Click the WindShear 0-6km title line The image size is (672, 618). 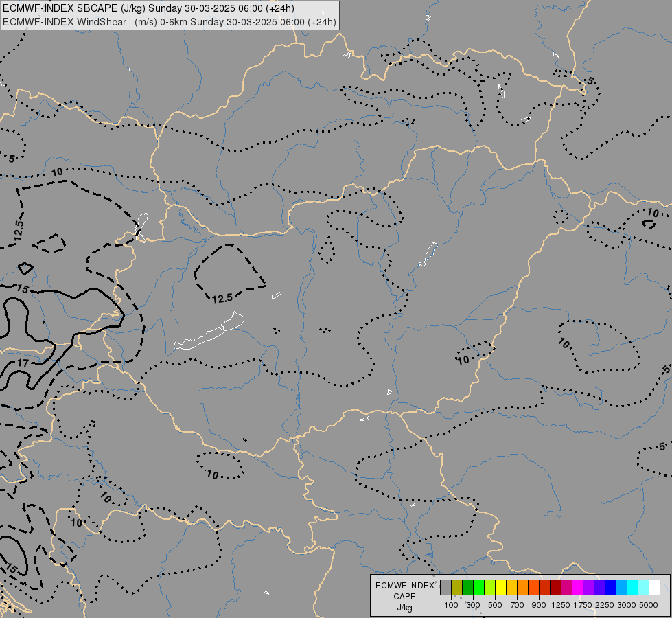pyautogui.click(x=170, y=22)
